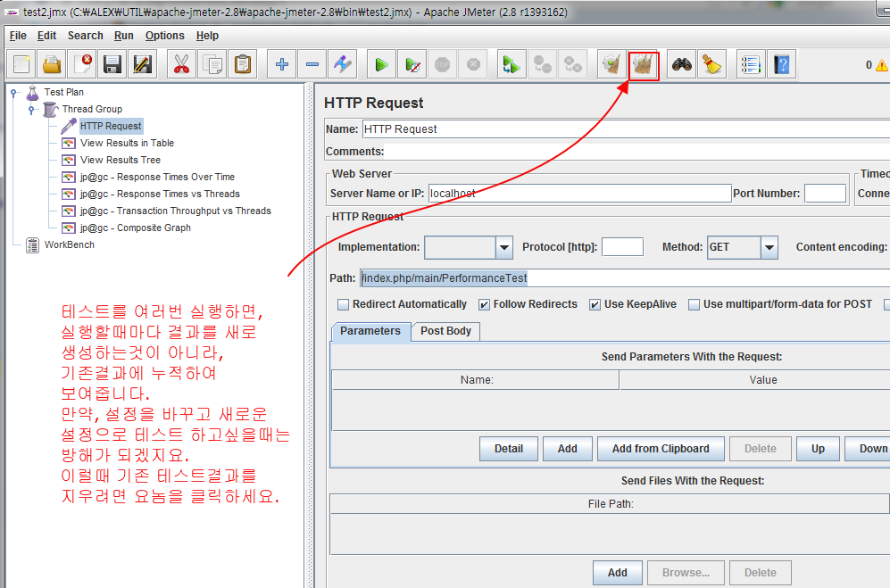Click Remote Start All icon
The image size is (890, 588).
point(512,65)
